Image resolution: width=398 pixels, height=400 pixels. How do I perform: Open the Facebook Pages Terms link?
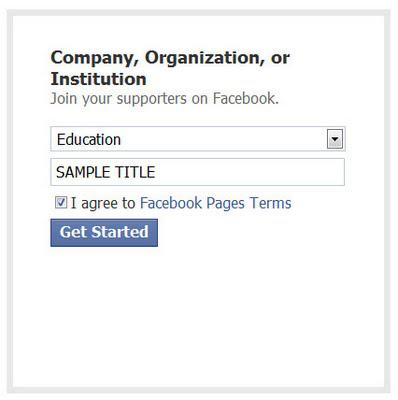(x=216, y=203)
